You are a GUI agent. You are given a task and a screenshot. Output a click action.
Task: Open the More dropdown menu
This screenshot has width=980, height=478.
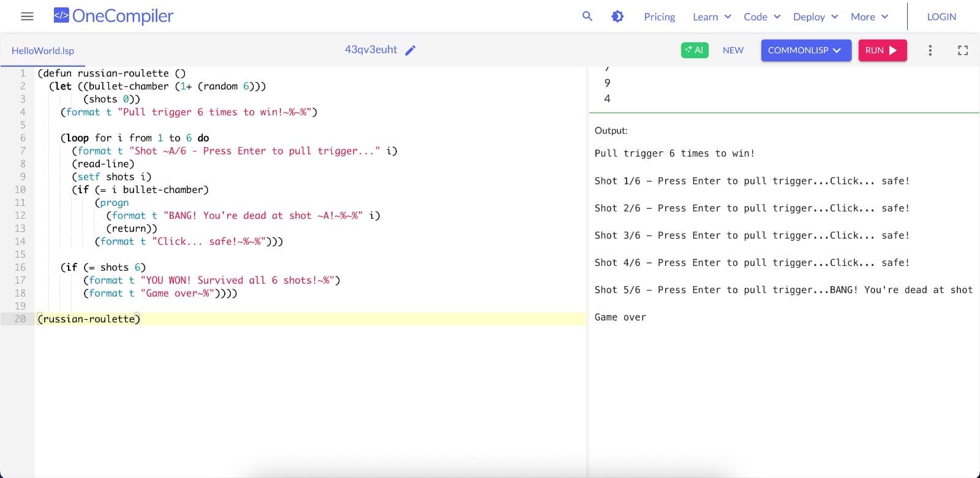[x=869, y=17]
